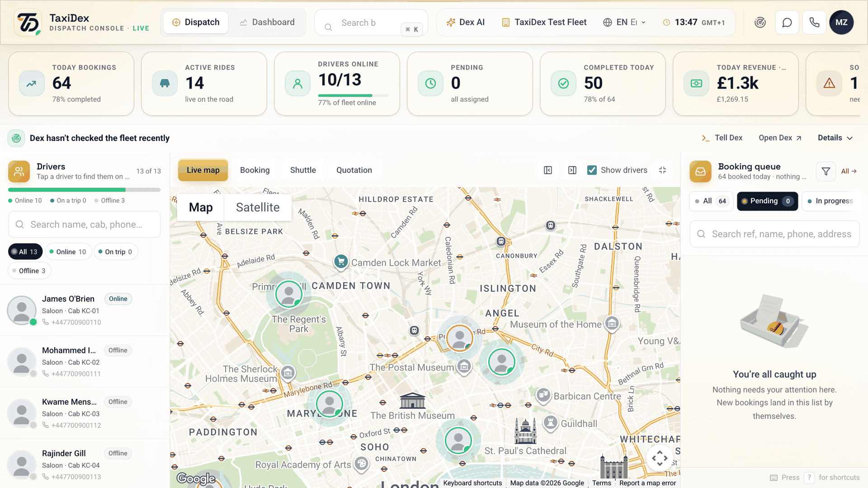The width and height of the screenshot is (868, 488).
Task: Select the All 13 drivers chip
Action: pos(25,252)
